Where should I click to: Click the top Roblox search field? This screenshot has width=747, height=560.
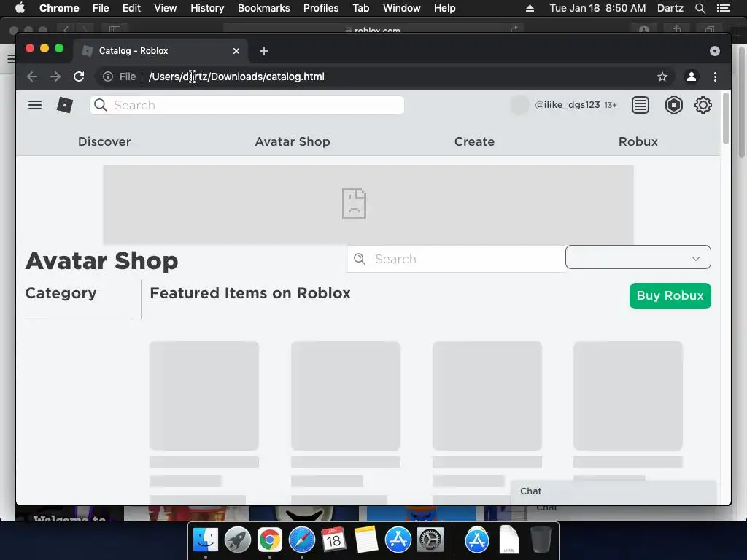coord(247,105)
